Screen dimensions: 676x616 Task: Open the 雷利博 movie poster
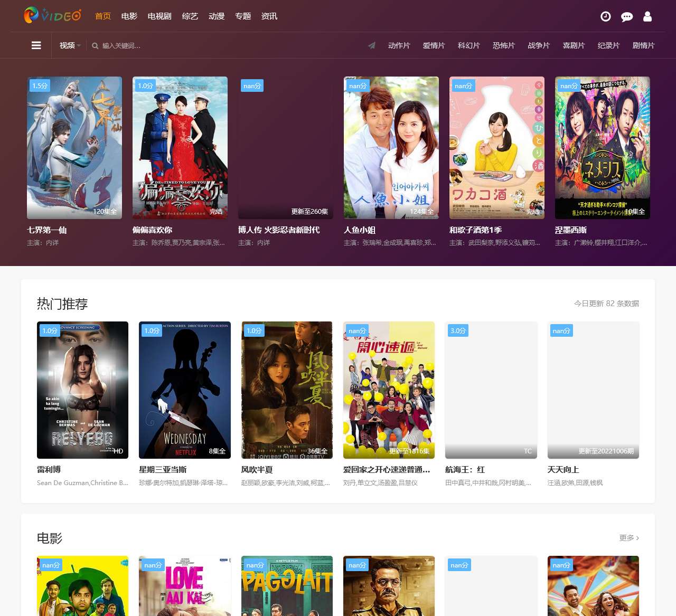(82, 390)
